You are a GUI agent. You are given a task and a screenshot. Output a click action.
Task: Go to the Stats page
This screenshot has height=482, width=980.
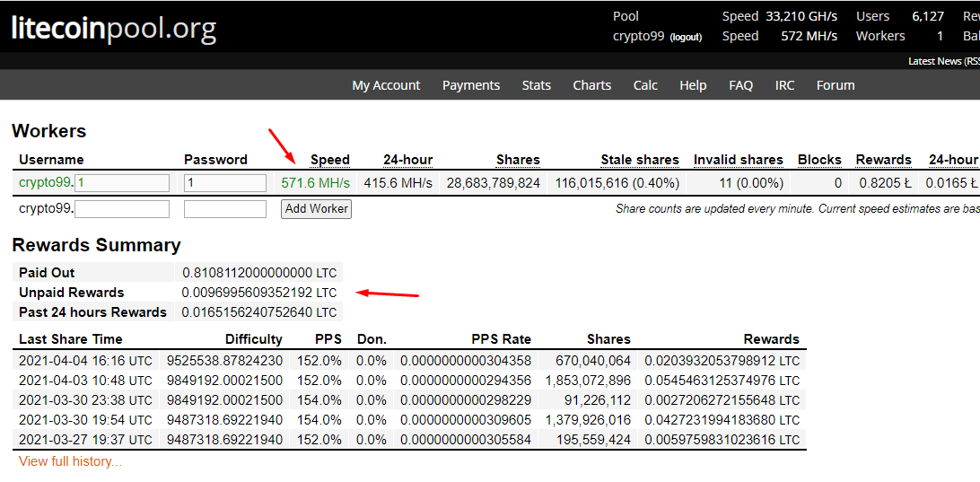click(537, 85)
